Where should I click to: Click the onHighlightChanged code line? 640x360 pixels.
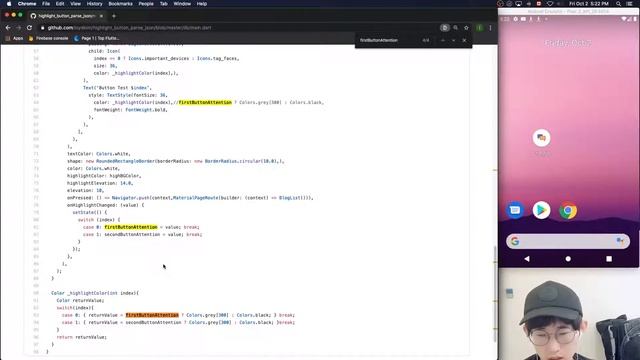point(105,205)
